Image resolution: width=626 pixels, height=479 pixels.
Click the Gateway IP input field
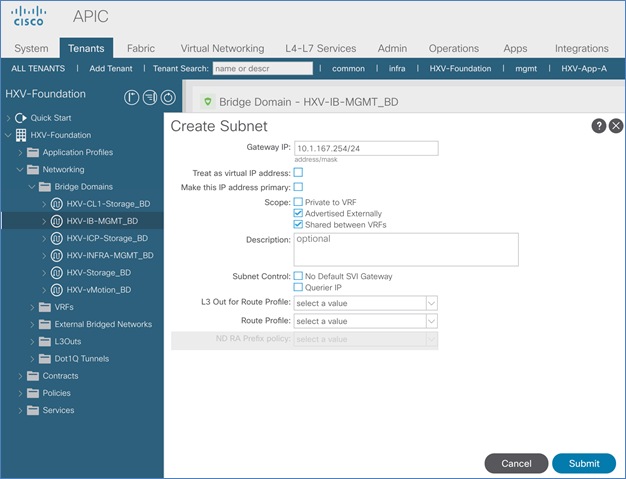(x=366, y=148)
